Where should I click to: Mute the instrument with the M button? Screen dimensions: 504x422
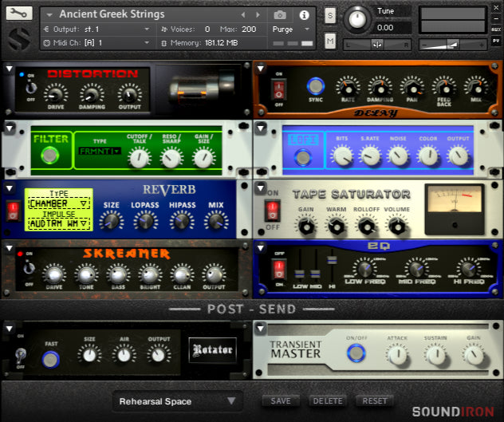(x=330, y=40)
